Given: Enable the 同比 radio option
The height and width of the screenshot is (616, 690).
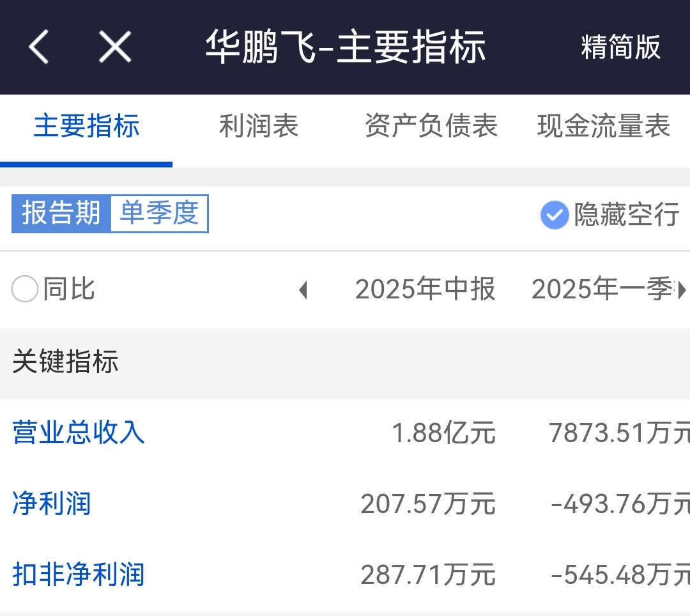Looking at the screenshot, I should click(x=26, y=289).
